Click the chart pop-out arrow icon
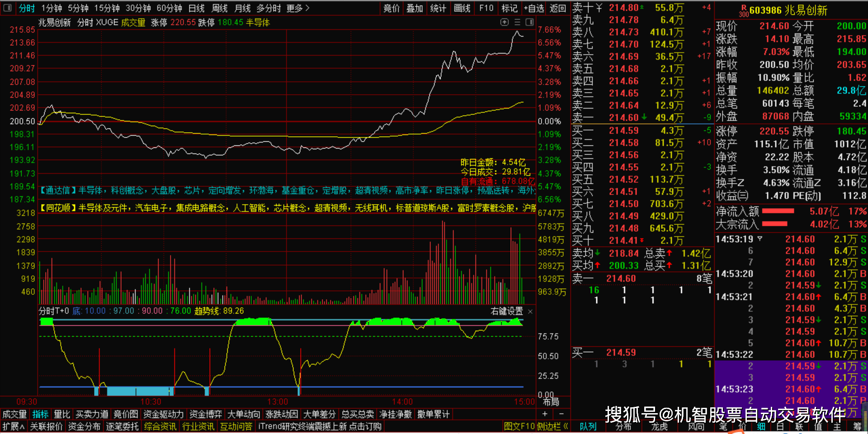 pos(505,22)
